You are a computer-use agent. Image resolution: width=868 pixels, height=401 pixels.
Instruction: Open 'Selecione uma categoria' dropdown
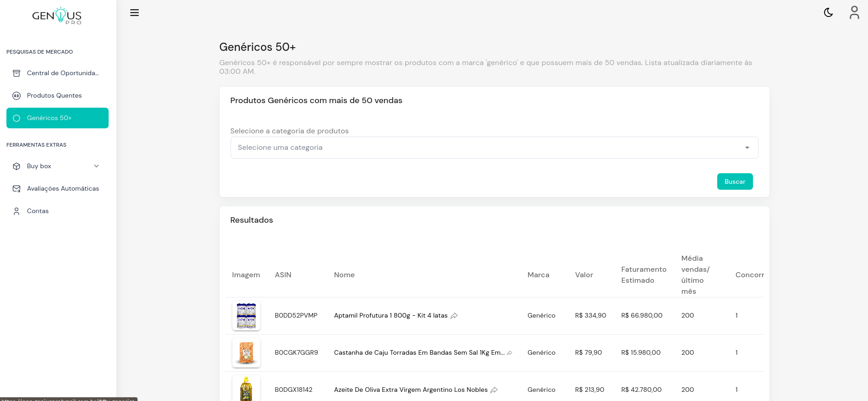click(494, 148)
